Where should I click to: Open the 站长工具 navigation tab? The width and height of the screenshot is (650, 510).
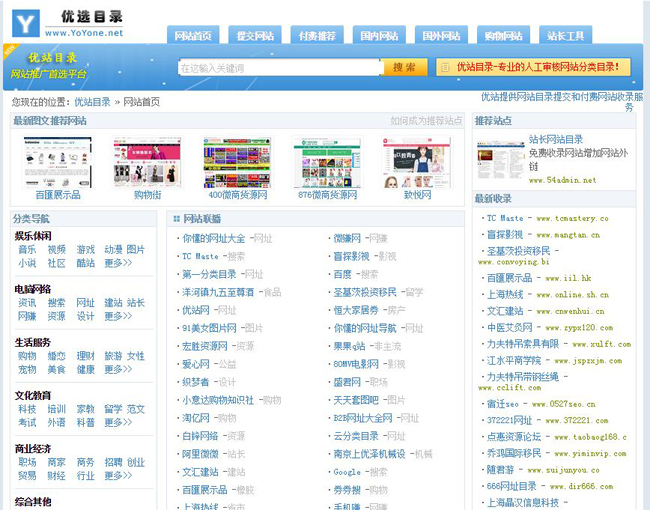(x=565, y=37)
